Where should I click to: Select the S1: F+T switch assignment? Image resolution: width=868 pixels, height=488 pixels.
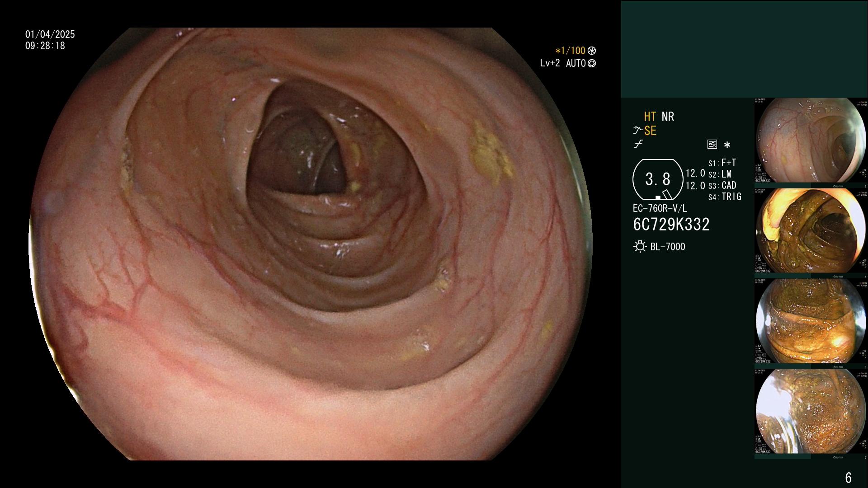click(722, 163)
